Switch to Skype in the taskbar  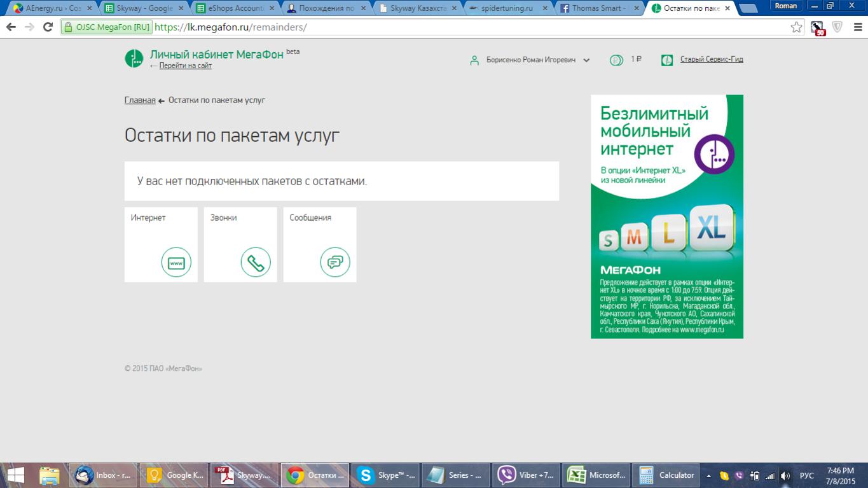pos(385,475)
